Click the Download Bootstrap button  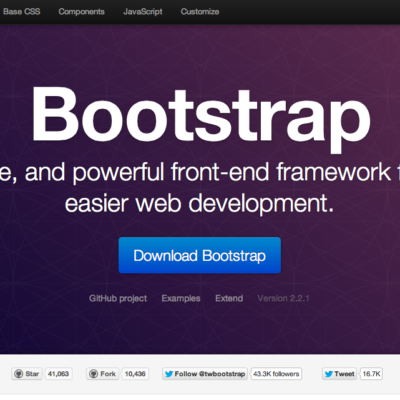pos(200,255)
